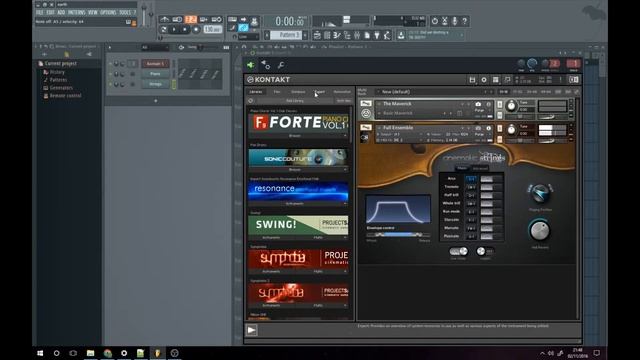The height and width of the screenshot is (360, 640).
Task: Click the undo history circular arrow icon
Action: pos(435,21)
